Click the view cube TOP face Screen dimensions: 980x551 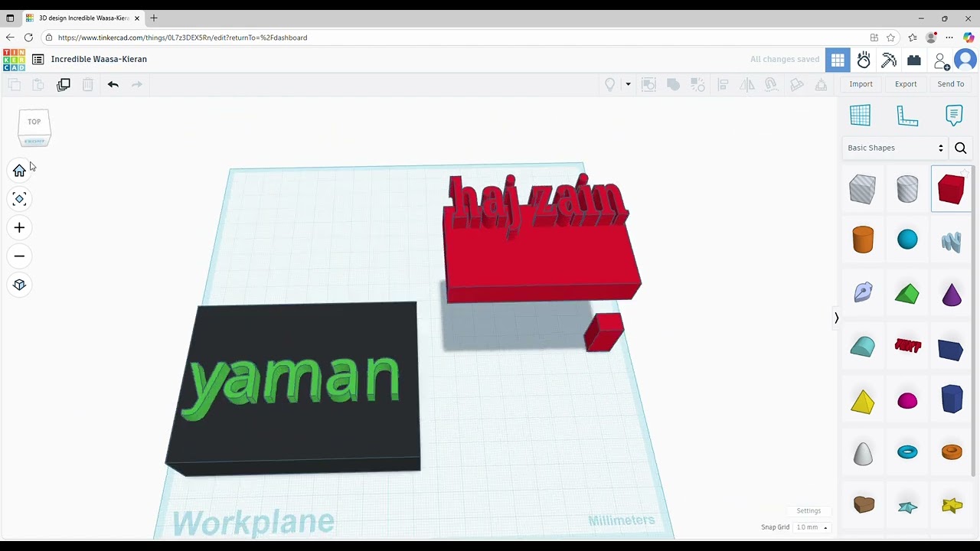click(34, 122)
